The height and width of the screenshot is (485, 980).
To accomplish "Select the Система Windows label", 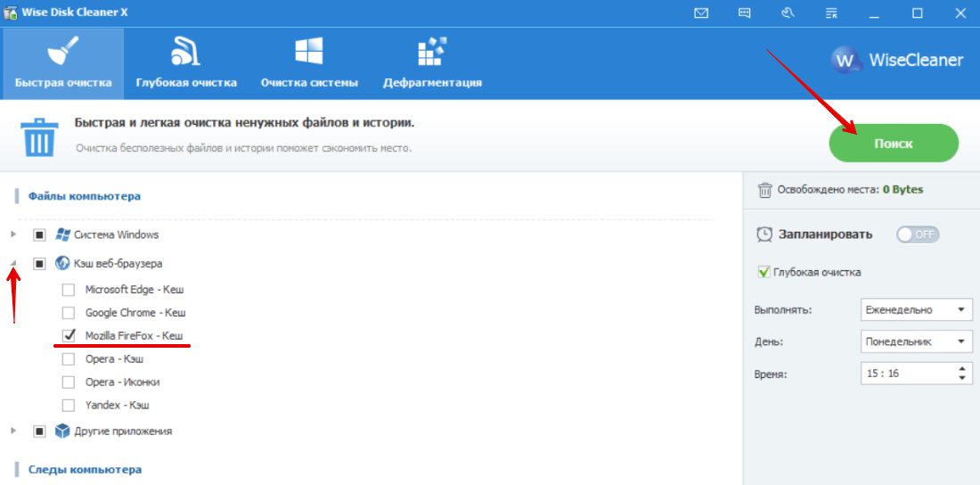I will (x=116, y=235).
